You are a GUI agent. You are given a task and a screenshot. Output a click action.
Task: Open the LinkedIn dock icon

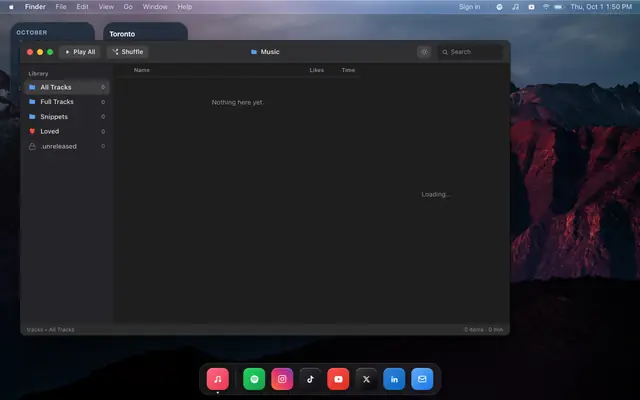click(x=394, y=379)
